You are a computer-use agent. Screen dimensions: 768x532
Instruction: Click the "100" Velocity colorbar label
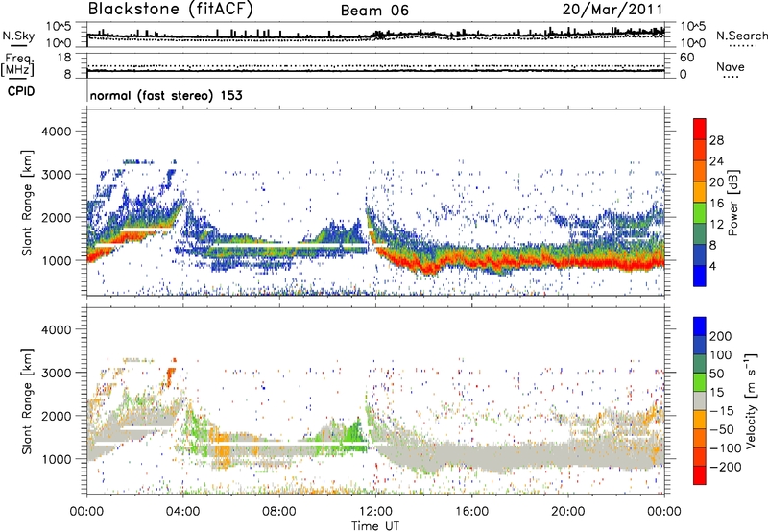(x=721, y=355)
